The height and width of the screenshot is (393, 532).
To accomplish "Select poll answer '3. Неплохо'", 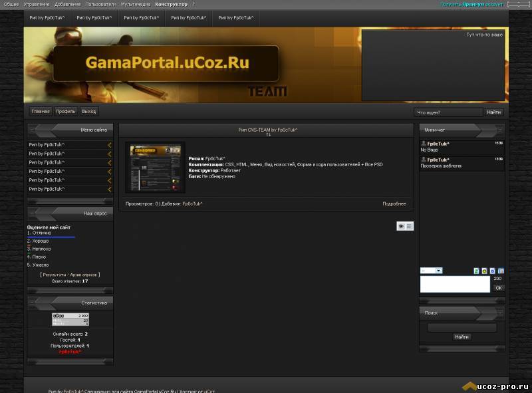I will pos(39,249).
